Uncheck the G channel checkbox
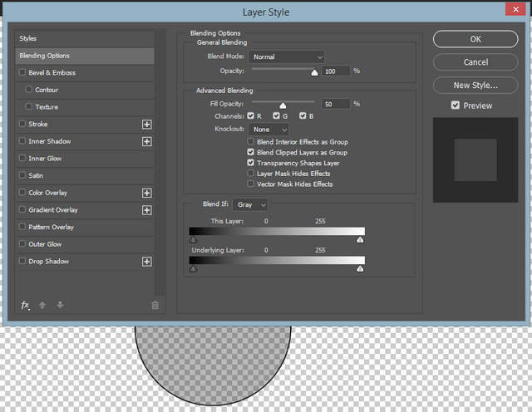 point(277,116)
